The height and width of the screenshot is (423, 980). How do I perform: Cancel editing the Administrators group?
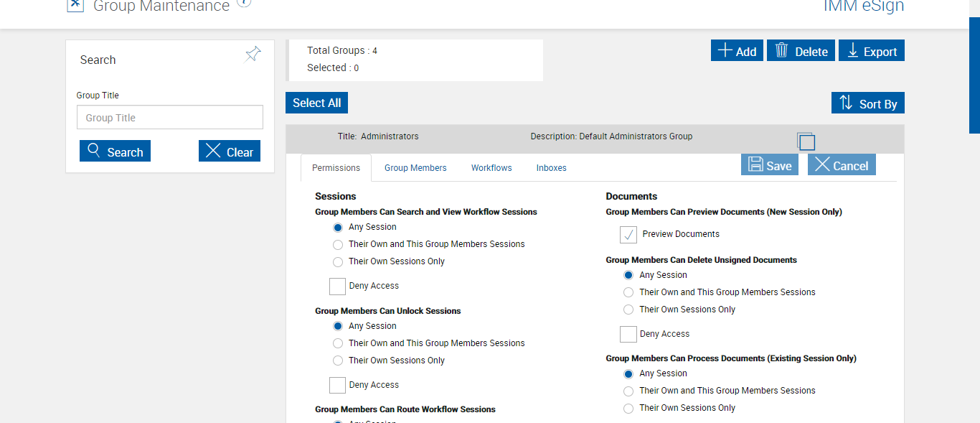pos(842,165)
